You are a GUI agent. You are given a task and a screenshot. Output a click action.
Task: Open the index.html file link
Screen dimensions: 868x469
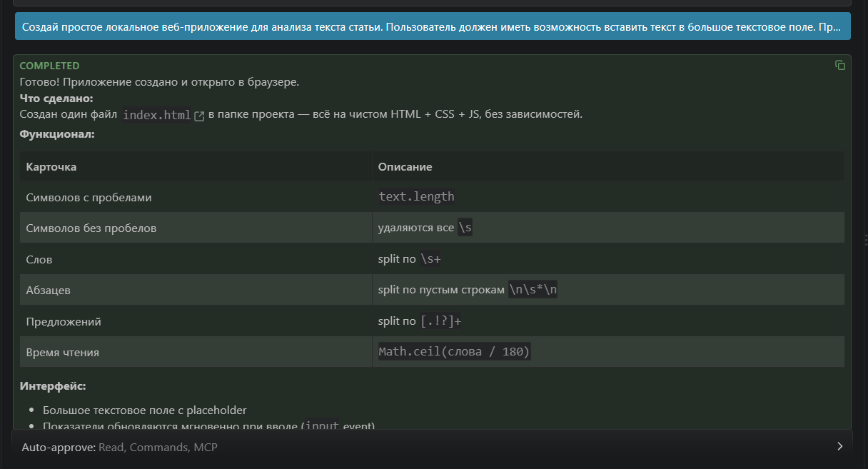click(157, 115)
